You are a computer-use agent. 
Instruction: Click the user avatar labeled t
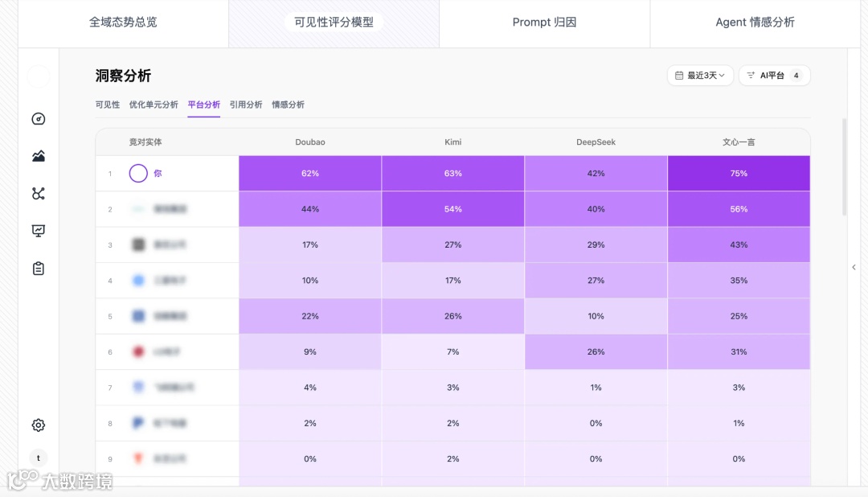point(39,458)
